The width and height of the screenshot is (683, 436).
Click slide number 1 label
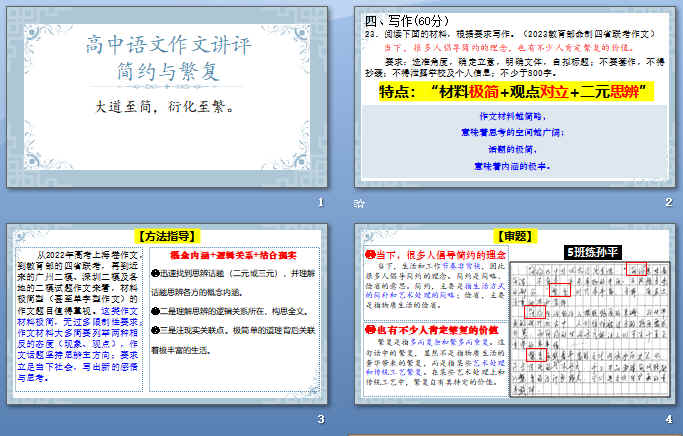[x=320, y=203]
